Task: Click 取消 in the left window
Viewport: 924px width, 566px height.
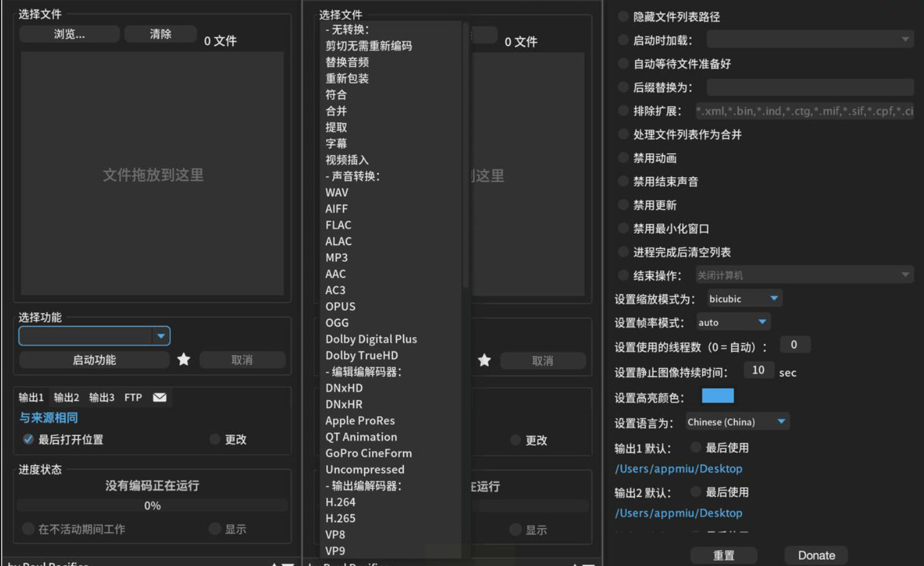Action: point(242,360)
